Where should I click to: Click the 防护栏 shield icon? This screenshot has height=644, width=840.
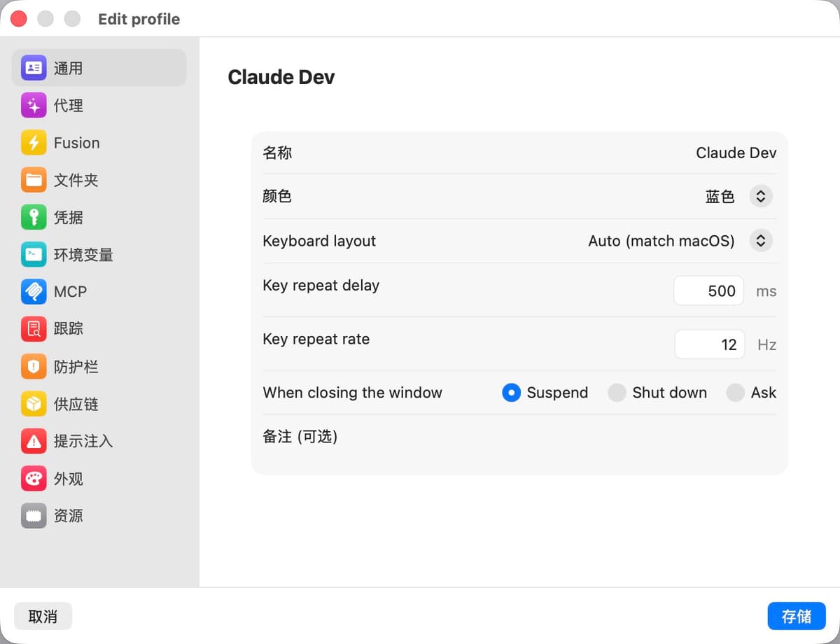pos(34,367)
